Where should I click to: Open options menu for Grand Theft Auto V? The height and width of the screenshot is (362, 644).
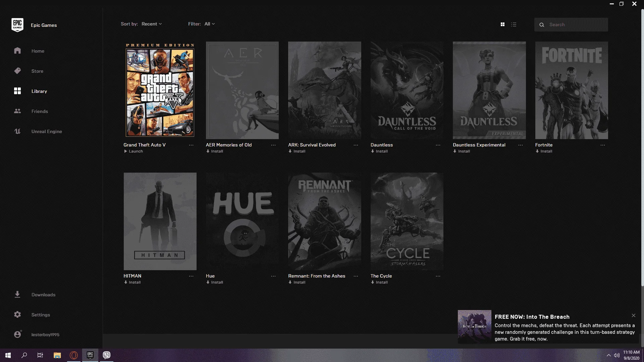point(191,145)
